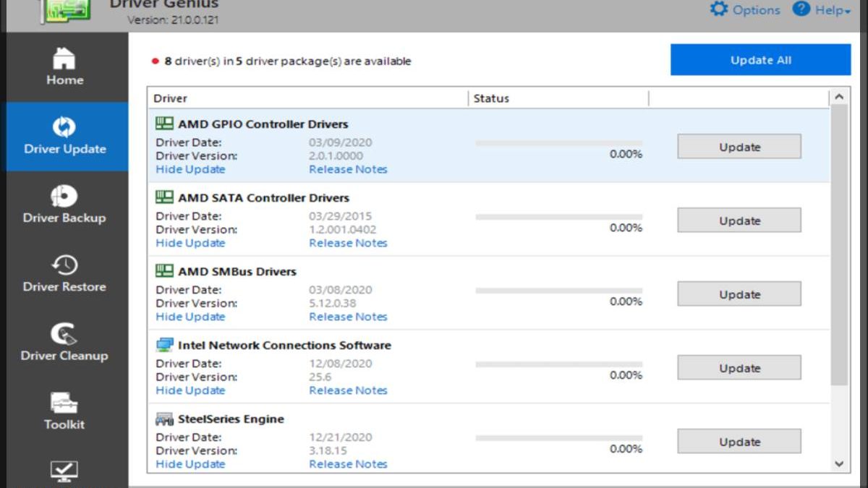Click the AMD GPIO Controller Drivers chip icon
Viewport: 868px width, 488px height.
165,124
